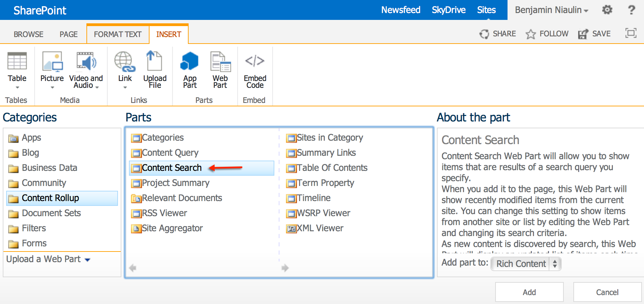Expand the Upload a Web Part dropdown

click(48, 259)
